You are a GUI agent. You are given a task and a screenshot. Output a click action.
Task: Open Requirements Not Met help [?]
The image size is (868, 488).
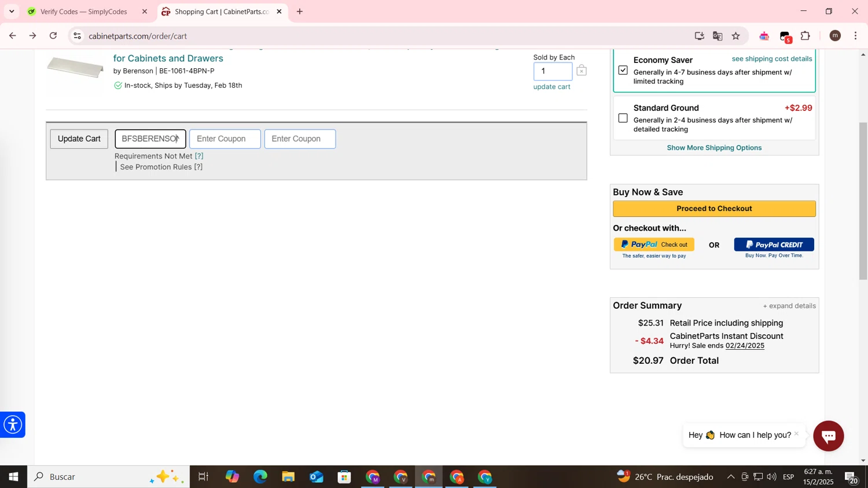coord(199,156)
